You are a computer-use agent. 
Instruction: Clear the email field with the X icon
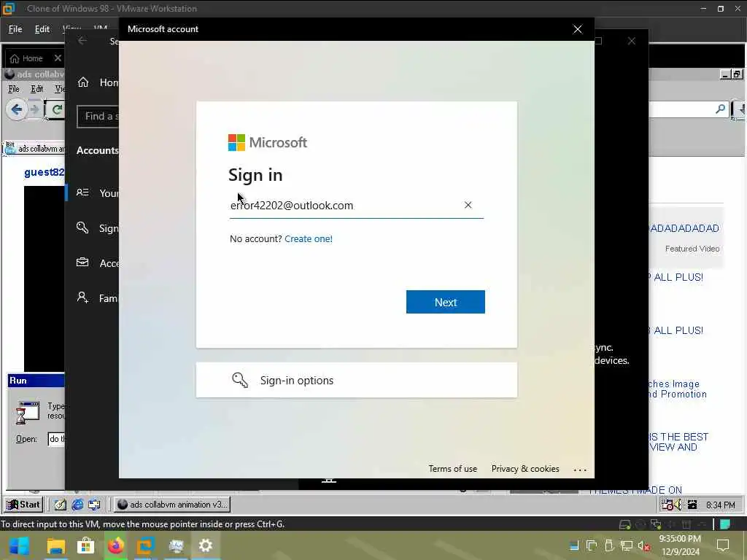[468, 205]
